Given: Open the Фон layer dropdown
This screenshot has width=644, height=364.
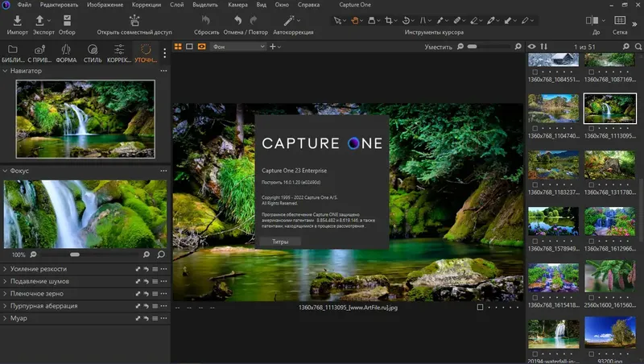Looking at the screenshot, I should pyautogui.click(x=237, y=47).
